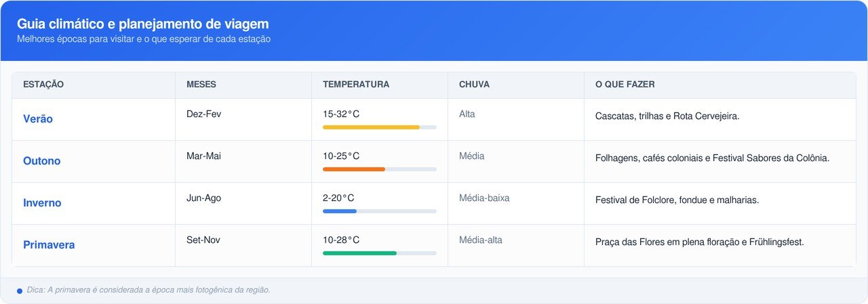Click the yellow Verão temperature bar
This screenshot has height=304, width=868.
pos(372,127)
